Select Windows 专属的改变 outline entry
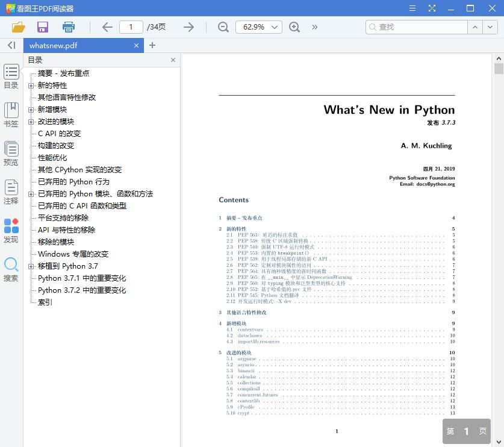The height and width of the screenshot is (447, 504). pyautogui.click(x=73, y=254)
